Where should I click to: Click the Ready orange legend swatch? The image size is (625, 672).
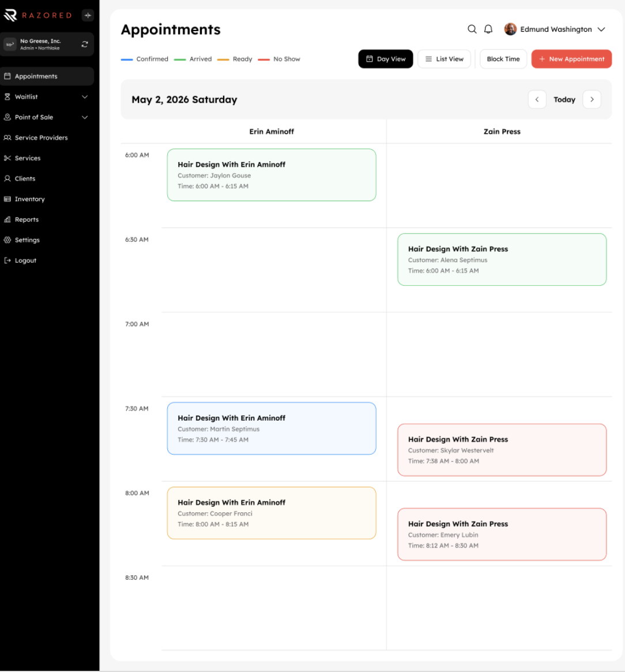(223, 59)
